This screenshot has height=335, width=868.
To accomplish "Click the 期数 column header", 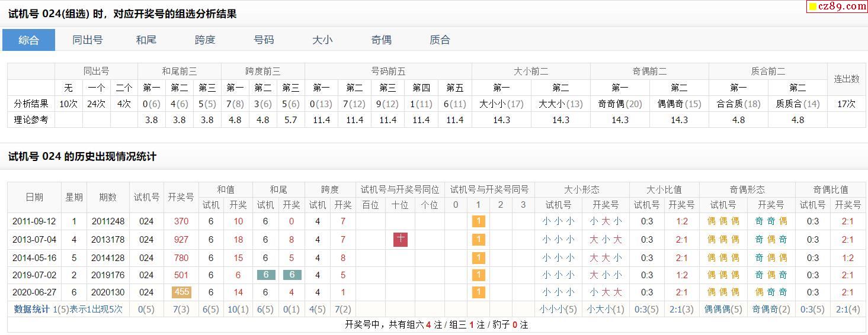I will pos(108,197).
